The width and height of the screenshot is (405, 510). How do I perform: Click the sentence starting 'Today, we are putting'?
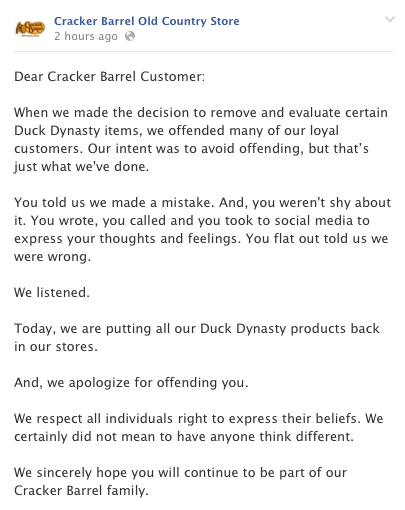coord(197,337)
